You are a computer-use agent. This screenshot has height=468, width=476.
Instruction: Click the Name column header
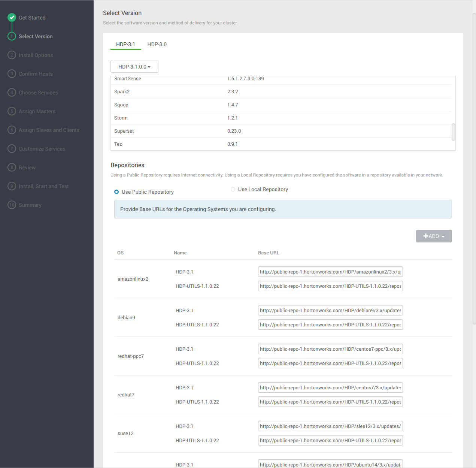180,253
